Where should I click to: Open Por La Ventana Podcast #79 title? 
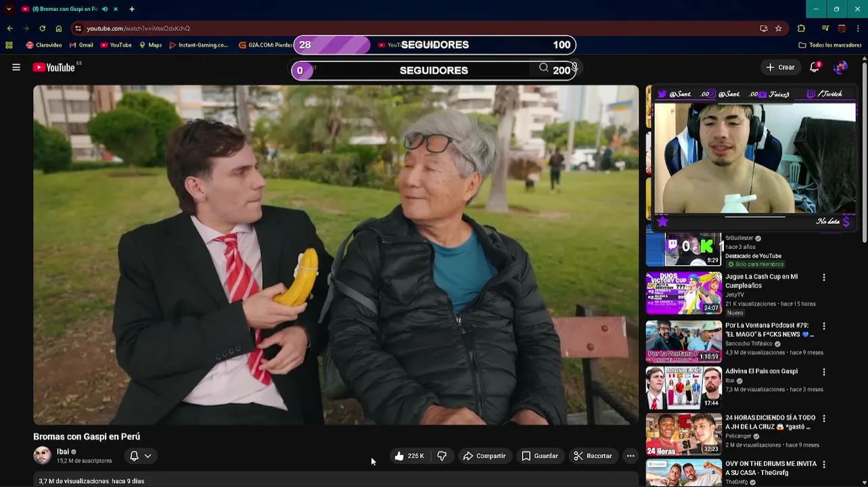(769, 330)
